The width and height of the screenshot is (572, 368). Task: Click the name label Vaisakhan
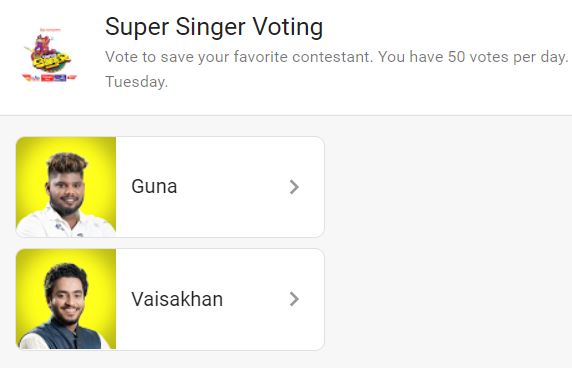point(177,299)
